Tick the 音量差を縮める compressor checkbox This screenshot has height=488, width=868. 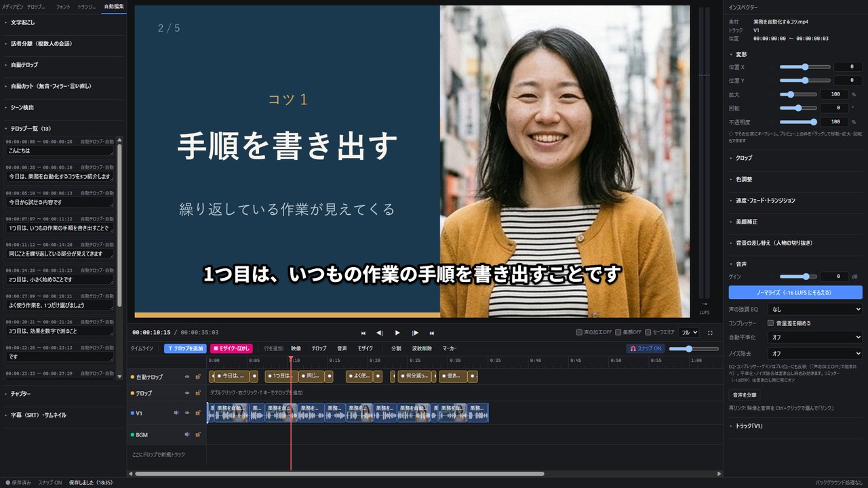(771, 323)
